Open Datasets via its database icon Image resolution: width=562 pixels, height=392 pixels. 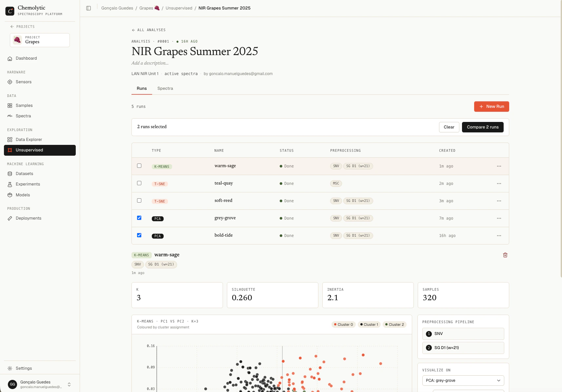(x=10, y=174)
